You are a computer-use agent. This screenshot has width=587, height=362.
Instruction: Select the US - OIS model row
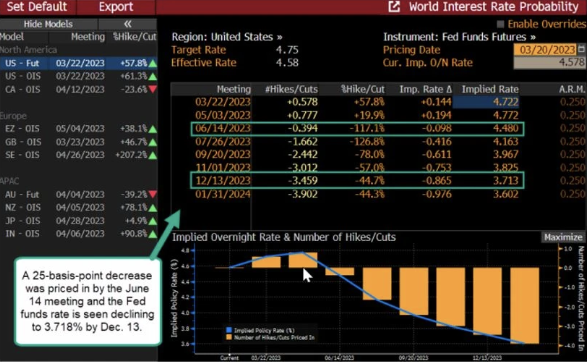coord(78,76)
